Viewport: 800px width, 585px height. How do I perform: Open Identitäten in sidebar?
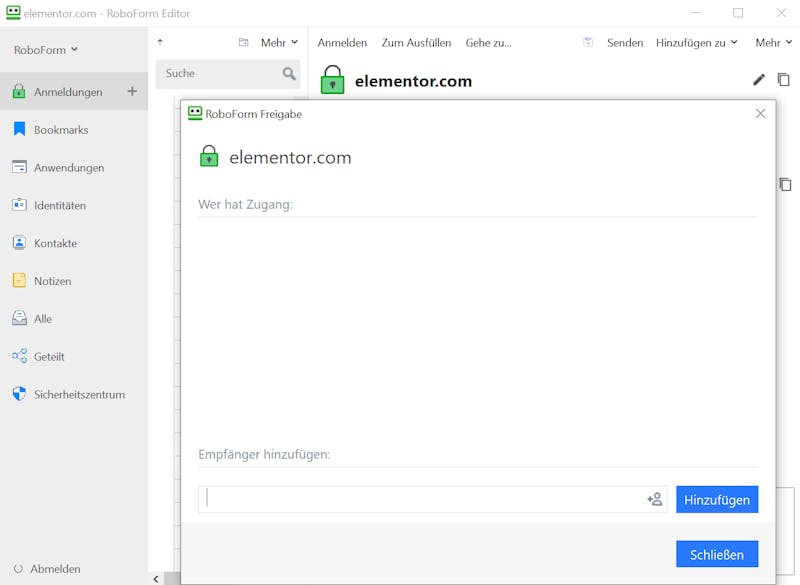click(60, 205)
